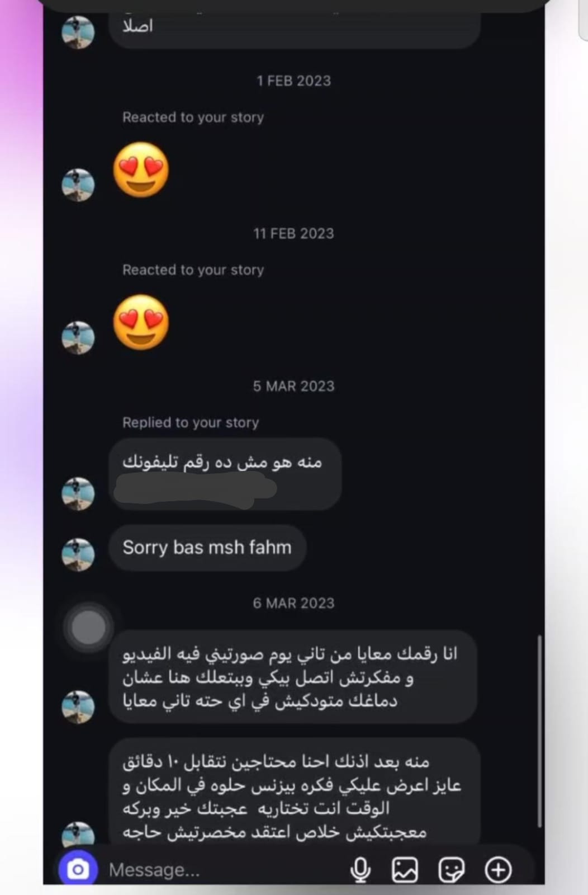The image size is (588, 895).
Task: Click the Message text input field
Action: tap(224, 870)
